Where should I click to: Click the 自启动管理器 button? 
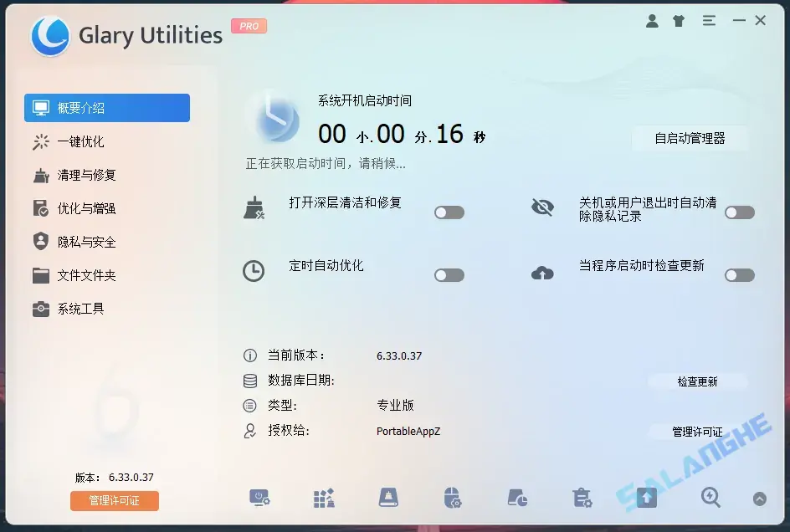pyautogui.click(x=690, y=140)
